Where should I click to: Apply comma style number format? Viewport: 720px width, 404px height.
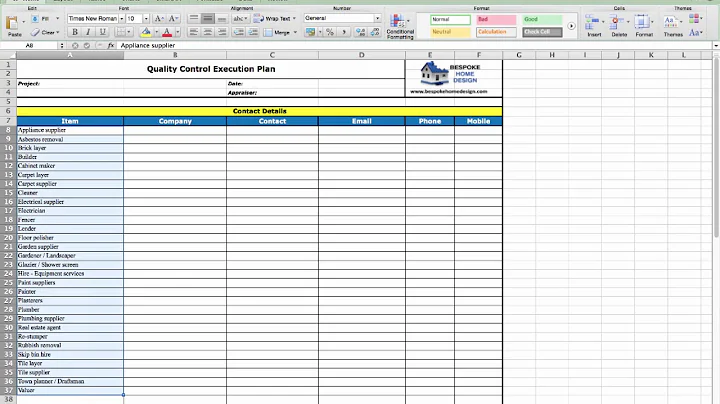pos(344,32)
